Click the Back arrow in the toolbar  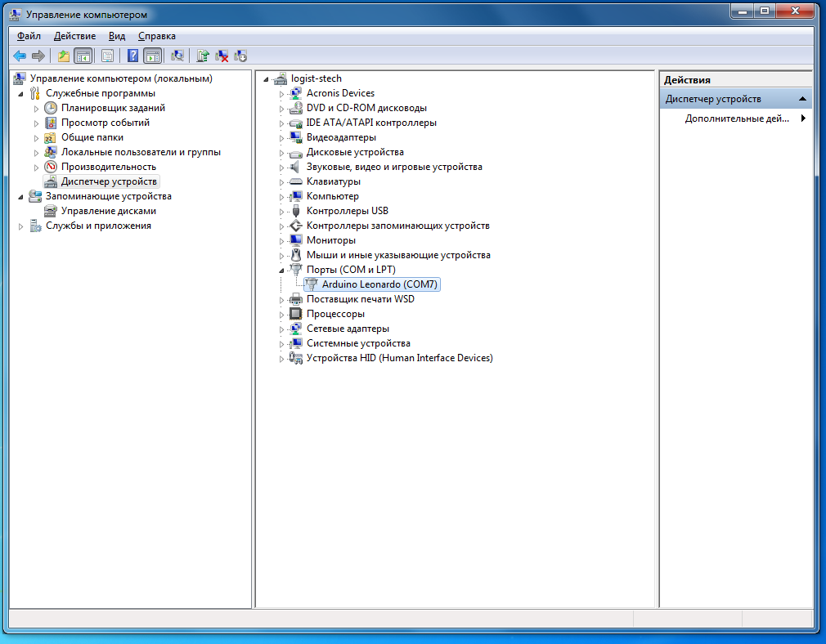click(20, 56)
